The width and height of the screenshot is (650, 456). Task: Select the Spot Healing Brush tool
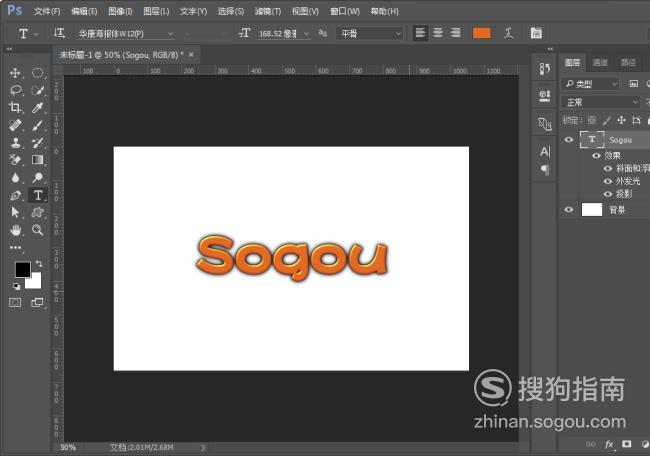[x=15, y=125]
